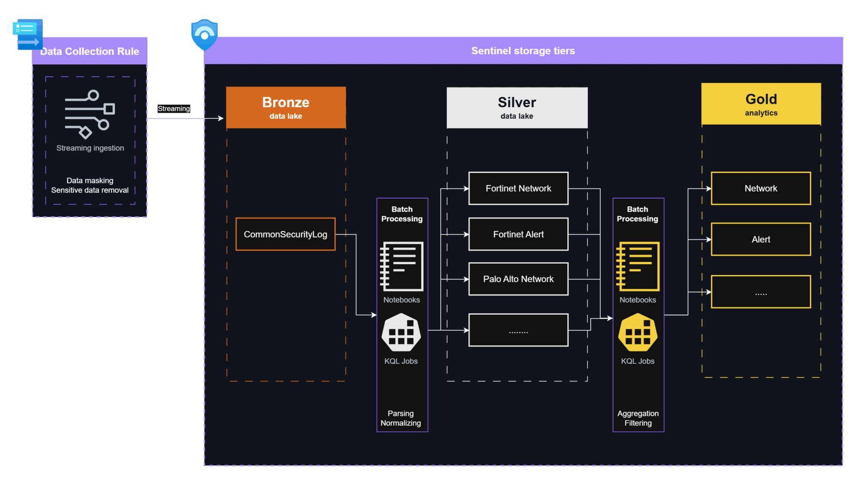The image size is (868, 485).
Task: Click KQL Jobs label under yellow icon
Action: (638, 361)
